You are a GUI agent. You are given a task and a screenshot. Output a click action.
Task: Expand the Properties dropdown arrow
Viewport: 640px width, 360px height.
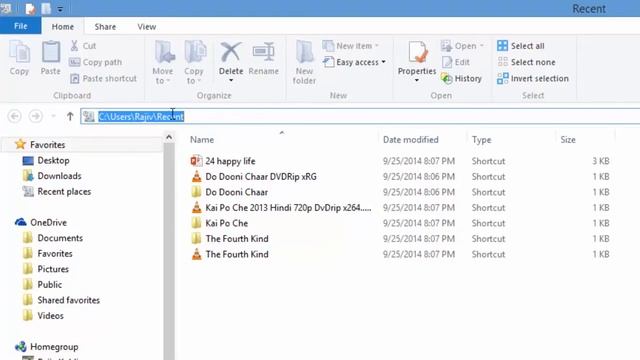[417, 80]
